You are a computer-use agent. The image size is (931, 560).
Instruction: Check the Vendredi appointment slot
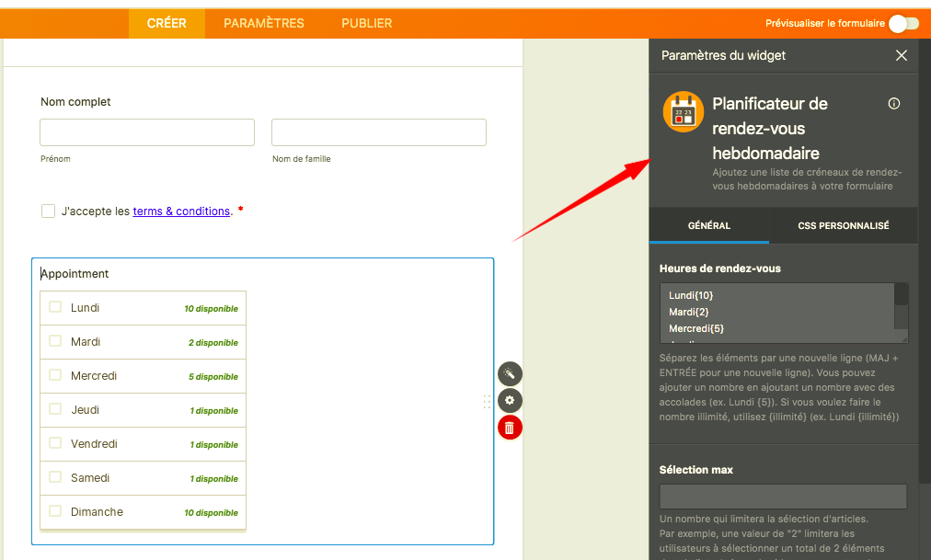coord(55,443)
